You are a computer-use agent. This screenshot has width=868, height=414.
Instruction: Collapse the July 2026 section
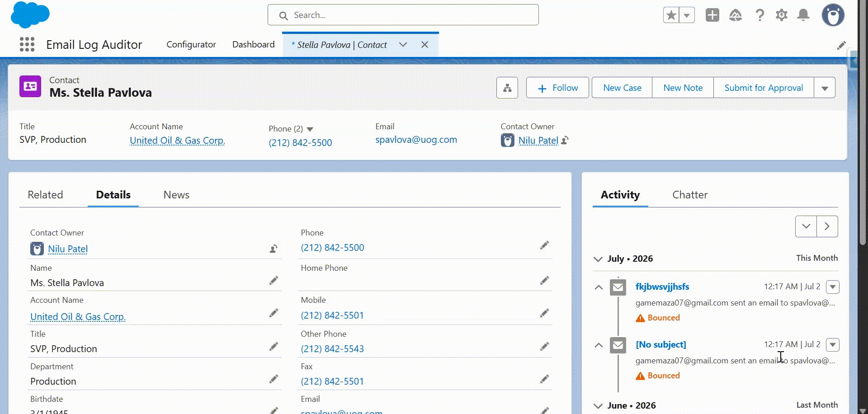(x=598, y=259)
